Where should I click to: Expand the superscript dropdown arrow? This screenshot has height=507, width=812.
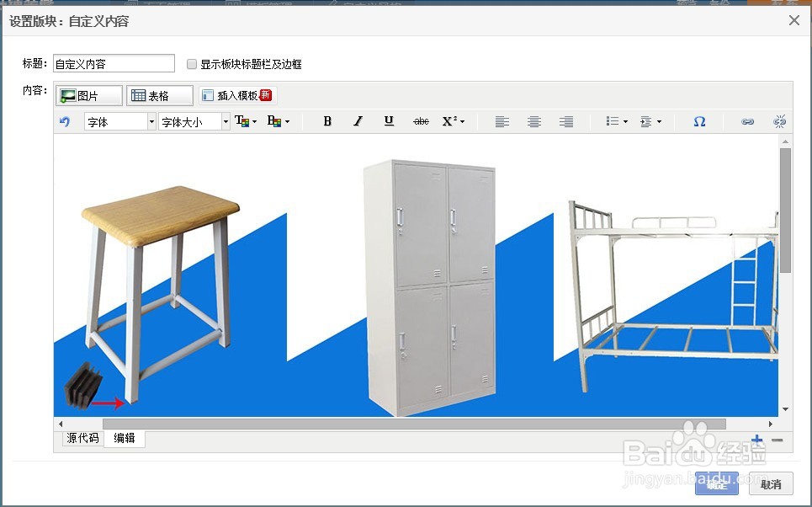pos(463,122)
